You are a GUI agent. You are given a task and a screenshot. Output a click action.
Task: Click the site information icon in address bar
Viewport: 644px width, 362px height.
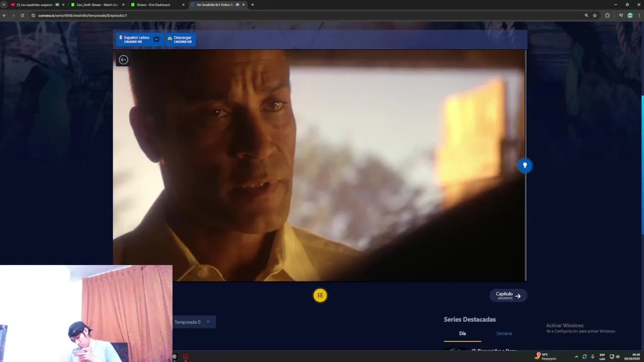34,16
